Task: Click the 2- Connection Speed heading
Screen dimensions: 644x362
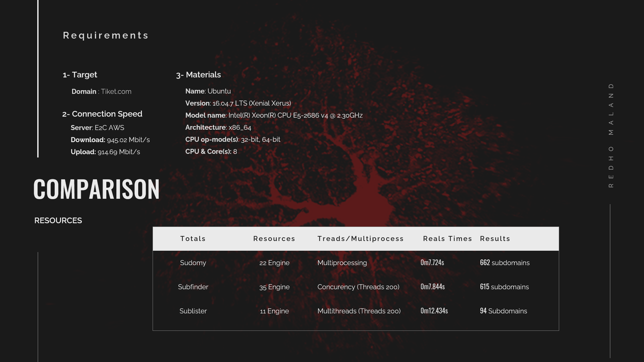Action: (102, 114)
